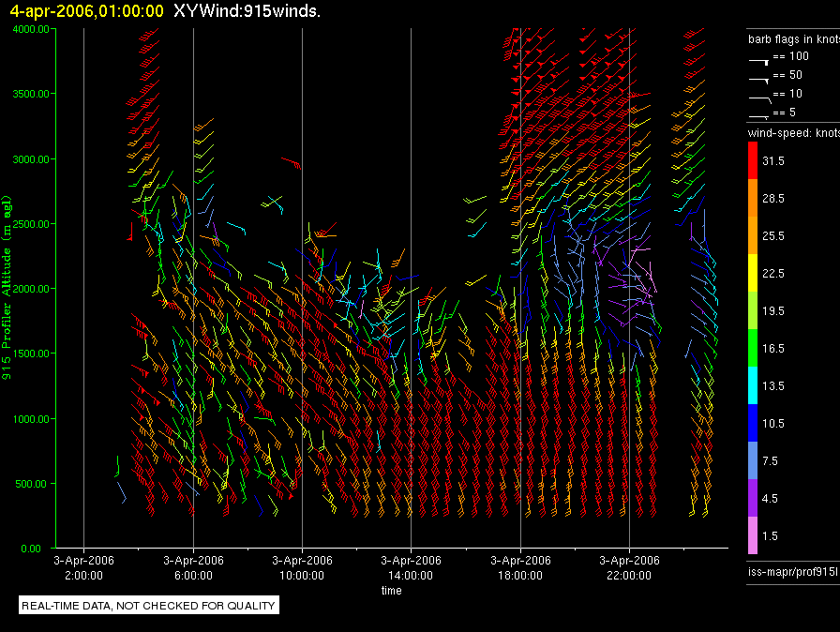The width and height of the screenshot is (840, 632).
Task: Click the '== 5' barb legend value
Action: click(785, 112)
